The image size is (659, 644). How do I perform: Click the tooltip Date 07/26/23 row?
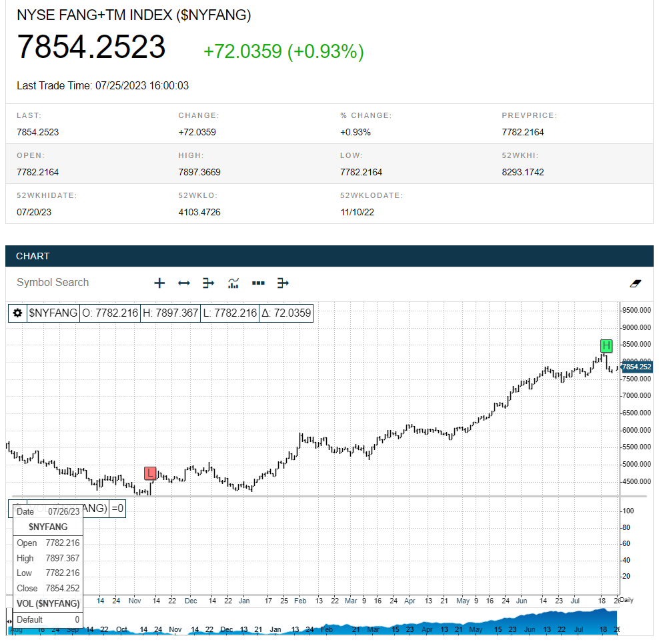coord(48,512)
